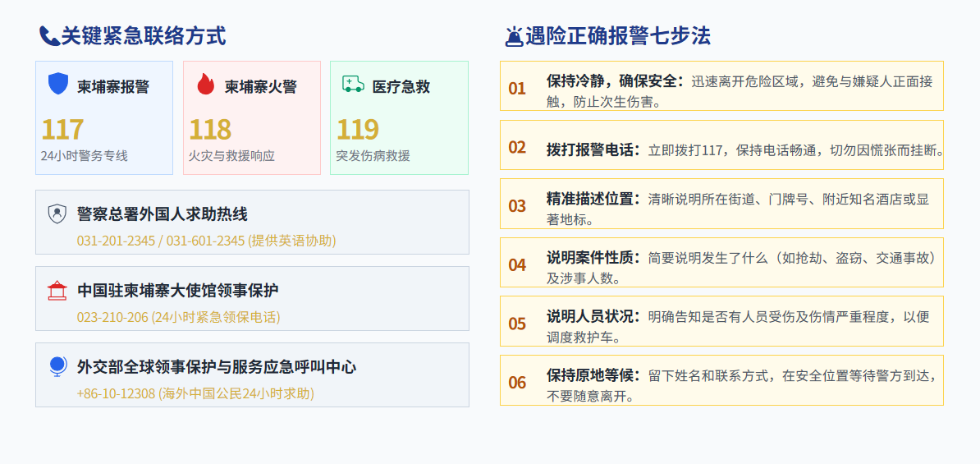Select the 119 medical emergency number

(x=358, y=130)
